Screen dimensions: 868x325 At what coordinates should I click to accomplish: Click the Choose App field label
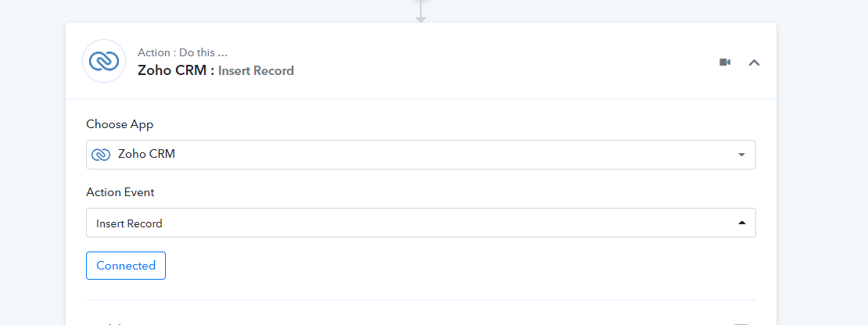point(120,124)
